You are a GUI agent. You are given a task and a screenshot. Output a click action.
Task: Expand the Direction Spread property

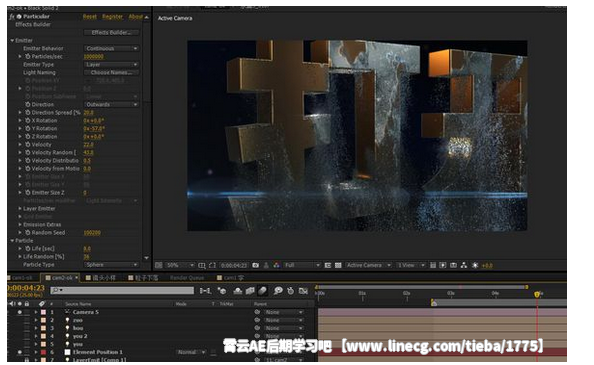pyautogui.click(x=20, y=112)
